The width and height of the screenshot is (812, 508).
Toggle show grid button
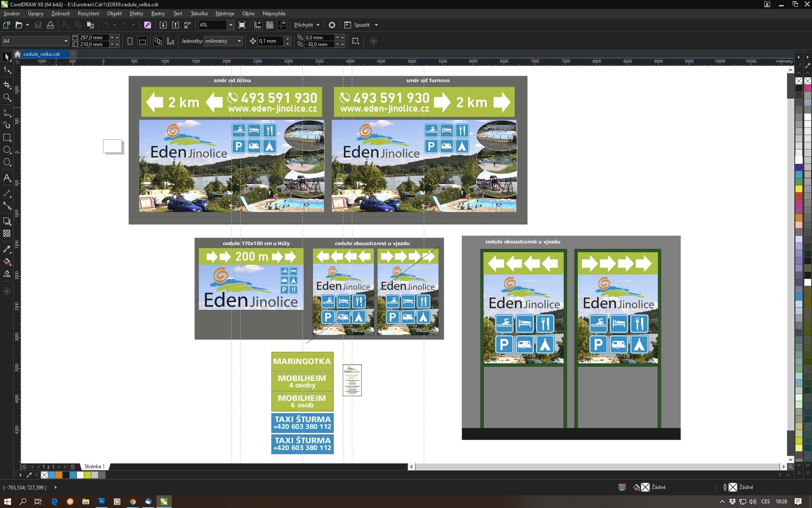[x=270, y=25]
